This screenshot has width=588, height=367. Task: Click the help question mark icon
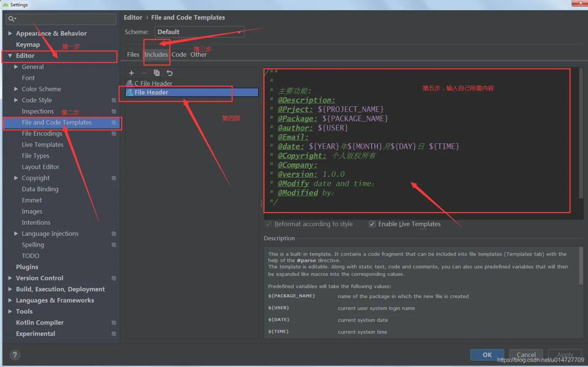(x=15, y=355)
